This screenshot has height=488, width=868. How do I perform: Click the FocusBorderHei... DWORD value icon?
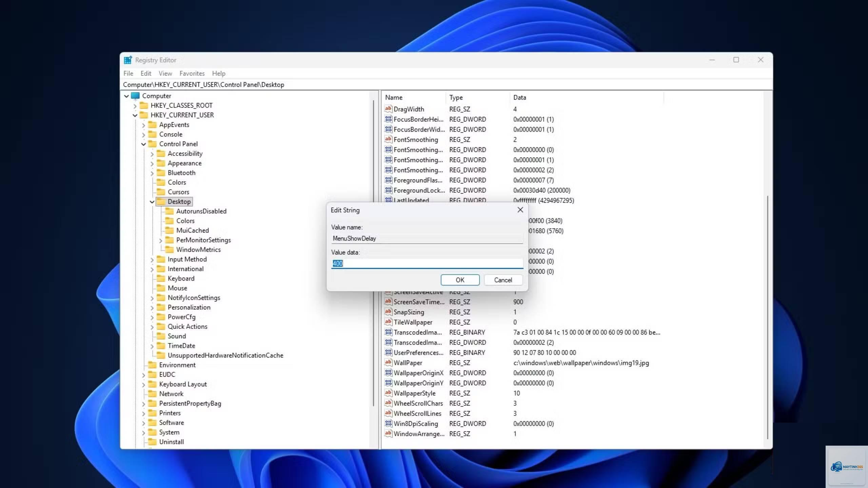click(x=388, y=119)
